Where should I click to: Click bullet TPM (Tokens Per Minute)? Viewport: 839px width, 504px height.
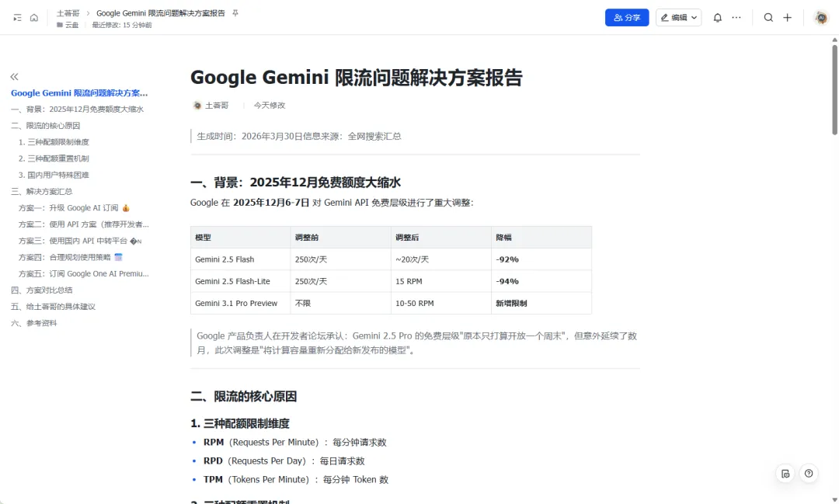pyautogui.click(x=296, y=480)
